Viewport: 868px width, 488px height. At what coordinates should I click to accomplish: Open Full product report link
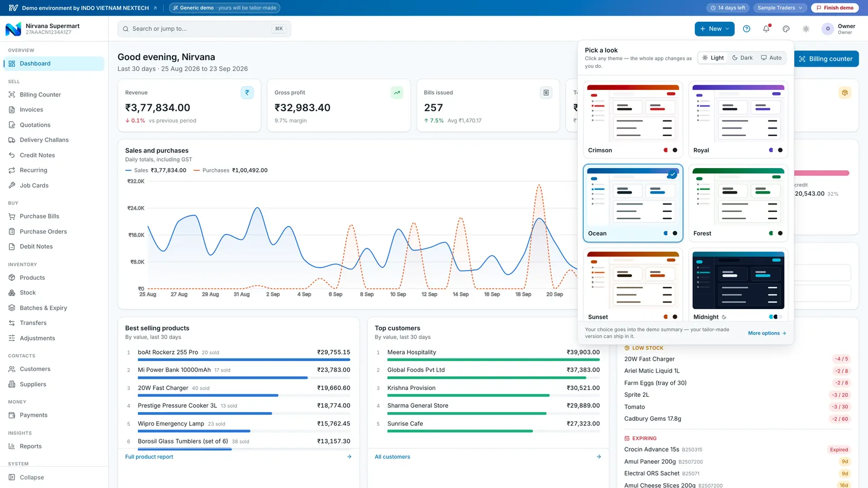point(149,457)
